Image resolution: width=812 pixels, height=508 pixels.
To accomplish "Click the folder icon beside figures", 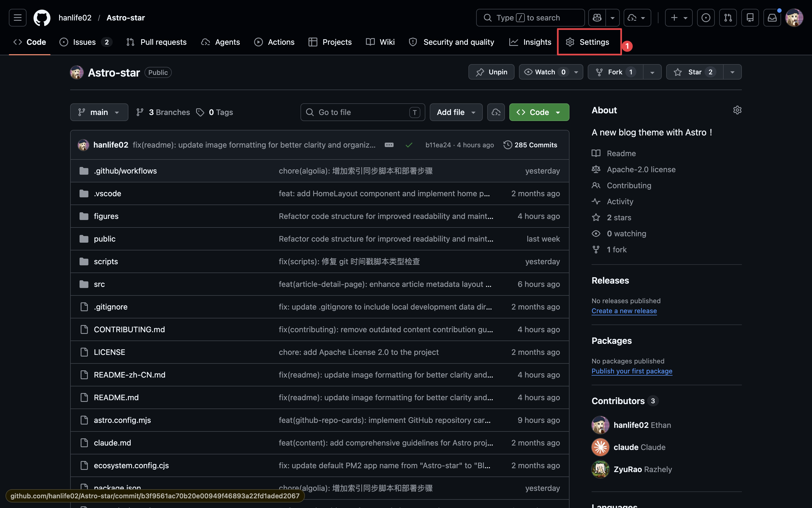I will (84, 216).
